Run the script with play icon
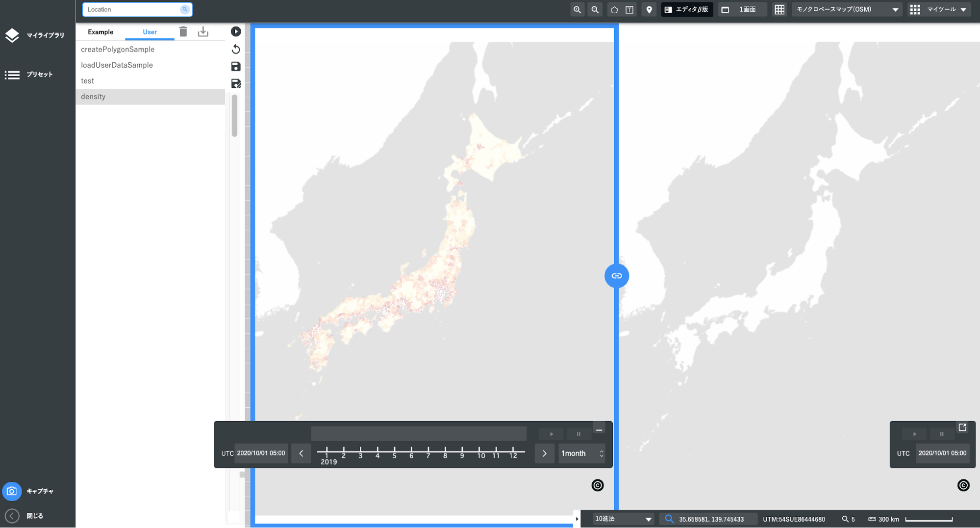Viewport: 980px width, 528px height. click(236, 31)
